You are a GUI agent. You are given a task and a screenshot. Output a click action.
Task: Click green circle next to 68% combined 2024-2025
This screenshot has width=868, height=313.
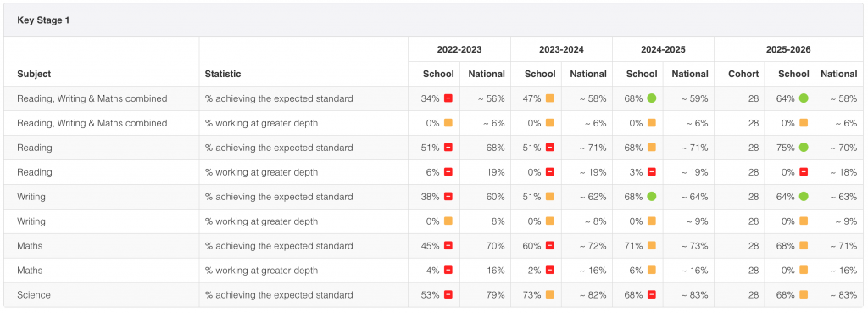(652, 98)
